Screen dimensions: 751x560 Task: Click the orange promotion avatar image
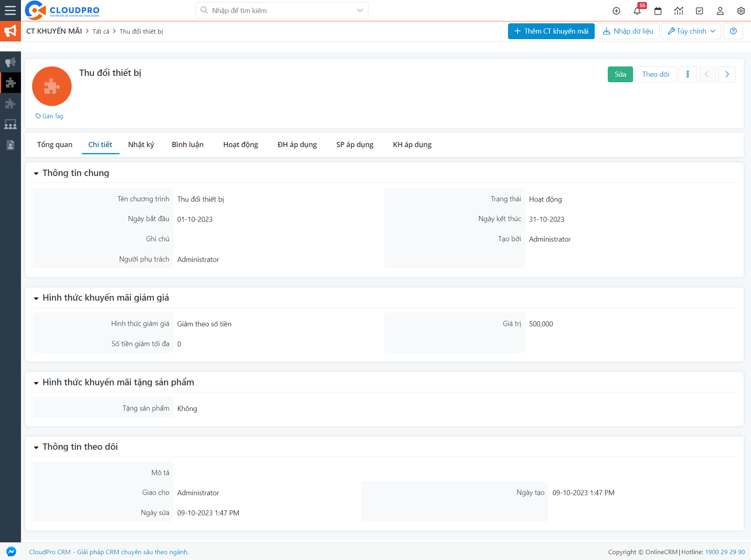click(52, 86)
